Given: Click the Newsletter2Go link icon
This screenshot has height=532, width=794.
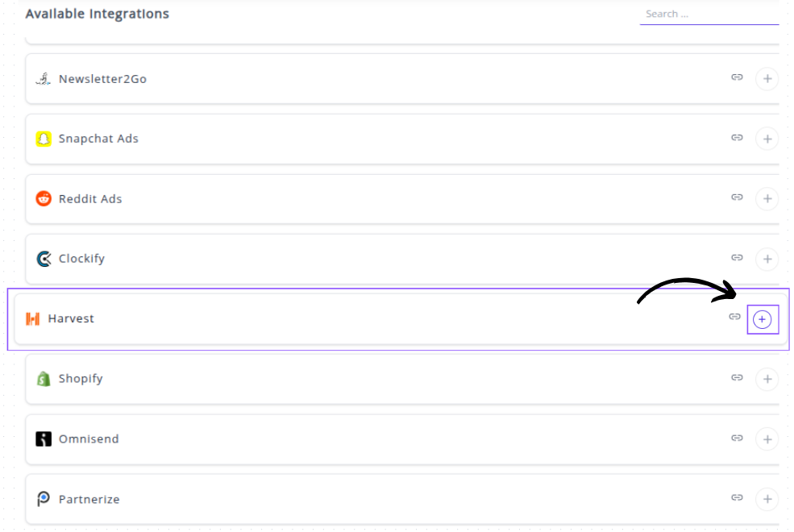Looking at the screenshot, I should click(x=737, y=77).
